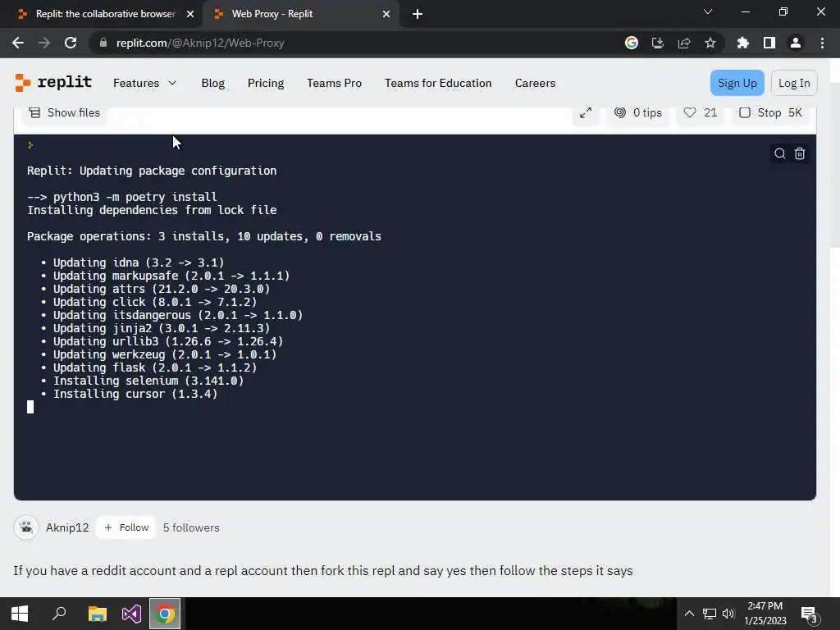Go forward in browser history
Screen dimensions: 840x630
[44, 43]
